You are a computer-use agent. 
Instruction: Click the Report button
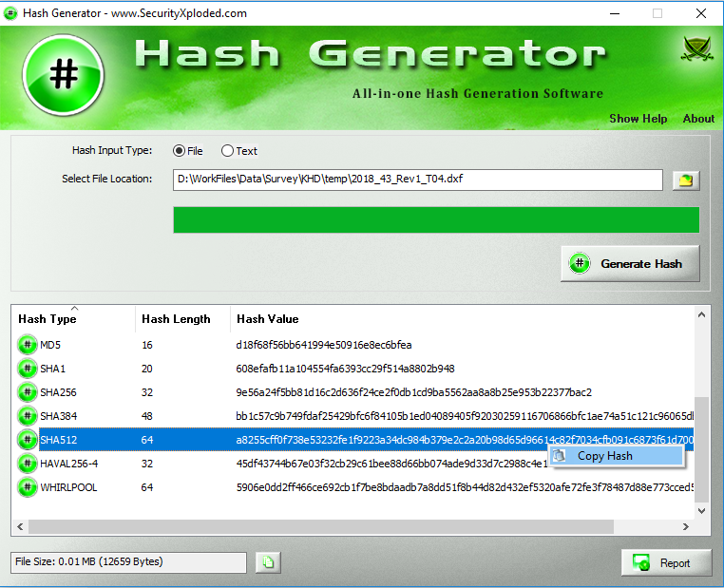pyautogui.click(x=666, y=562)
